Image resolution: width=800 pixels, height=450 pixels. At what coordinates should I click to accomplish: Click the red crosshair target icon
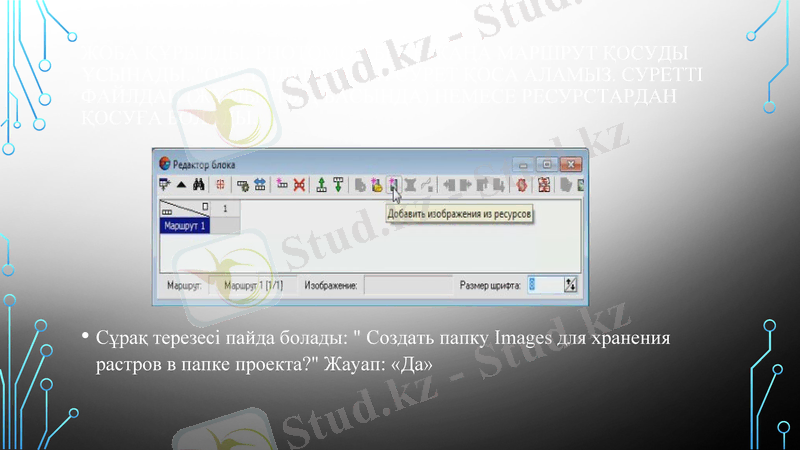coord(220,185)
